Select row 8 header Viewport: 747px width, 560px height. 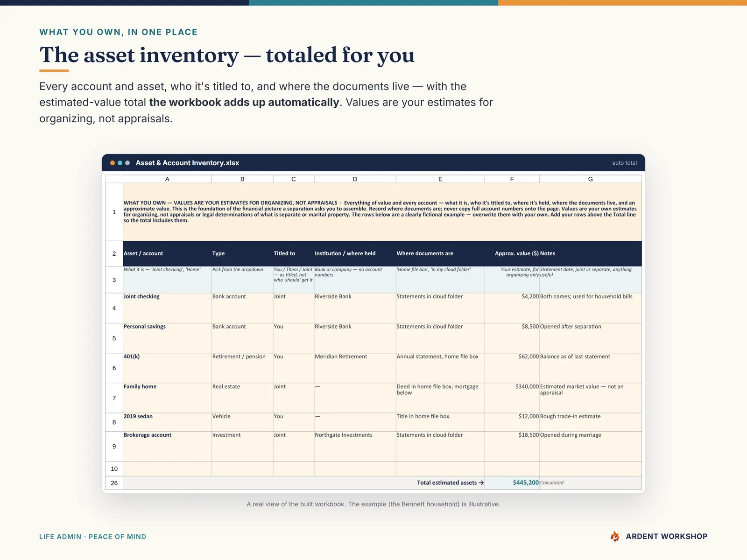114,422
